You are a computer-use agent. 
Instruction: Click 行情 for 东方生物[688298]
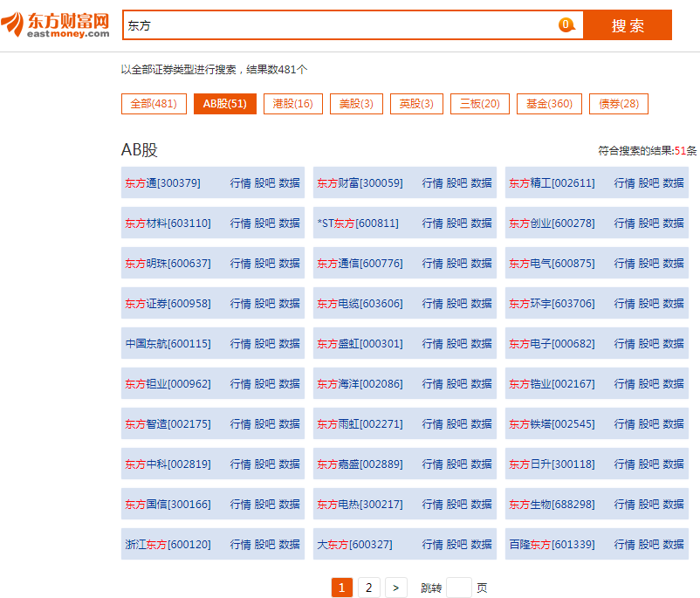(x=625, y=505)
